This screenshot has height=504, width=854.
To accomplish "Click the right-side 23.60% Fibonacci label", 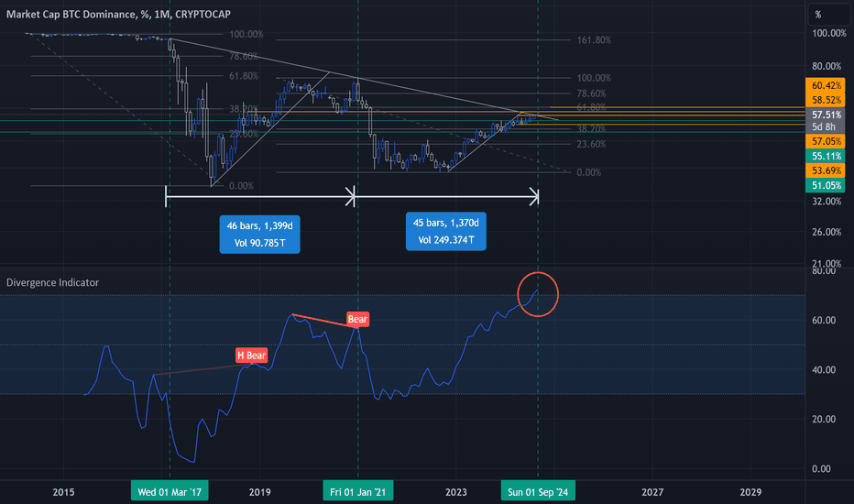I will pyautogui.click(x=591, y=145).
